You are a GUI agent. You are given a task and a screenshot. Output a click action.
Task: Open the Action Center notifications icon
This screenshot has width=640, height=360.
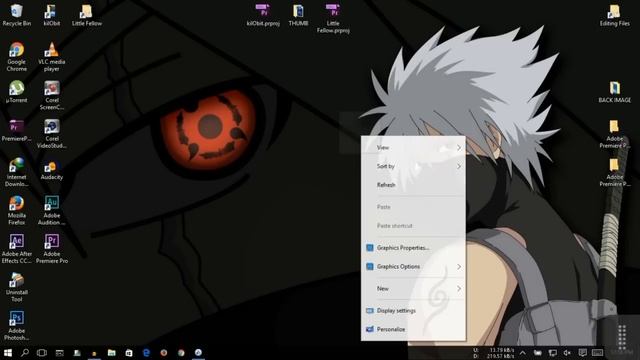pyautogui.click(x=582, y=353)
